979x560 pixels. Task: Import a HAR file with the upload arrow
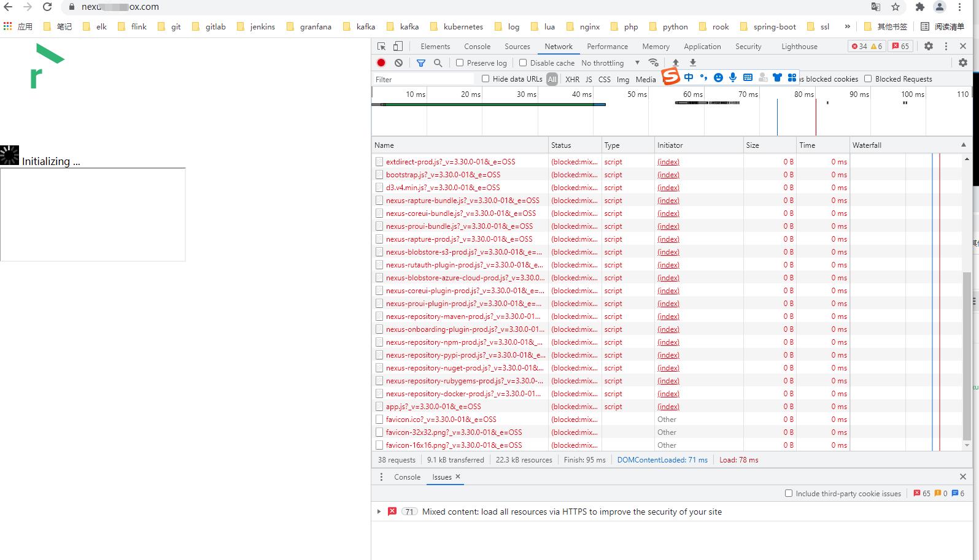(x=676, y=63)
